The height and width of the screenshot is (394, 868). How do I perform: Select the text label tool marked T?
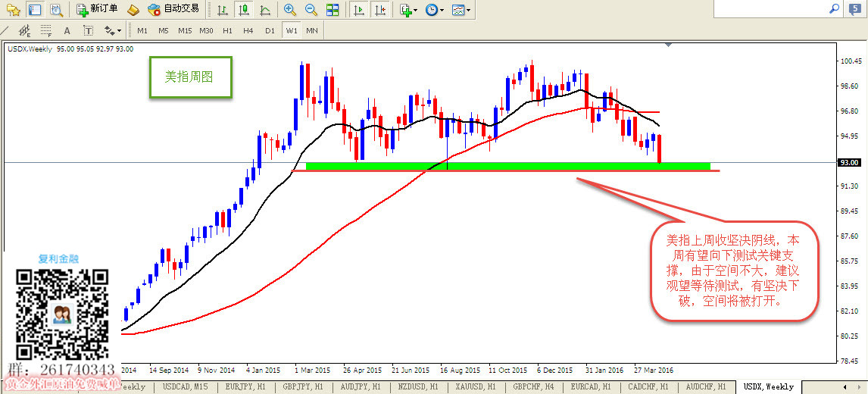pyautogui.click(x=88, y=30)
